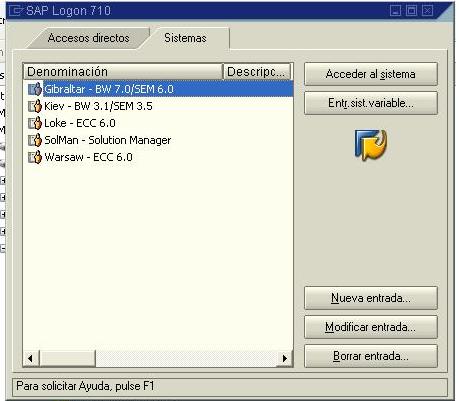Screen dimensions: 459x401
Task: Open Entr.sist.variable dialog
Action: click(371, 103)
